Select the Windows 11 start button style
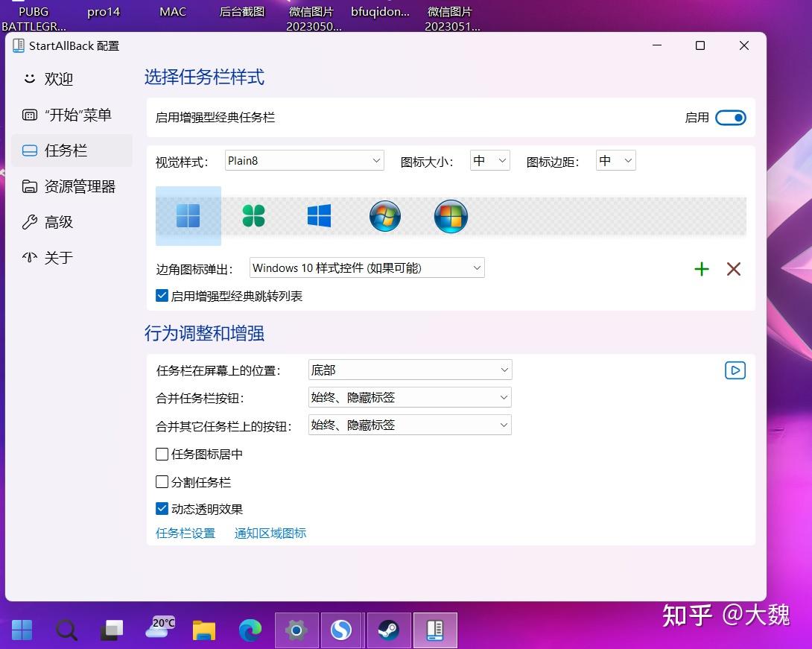Screen dimensions: 812x649 [187, 215]
